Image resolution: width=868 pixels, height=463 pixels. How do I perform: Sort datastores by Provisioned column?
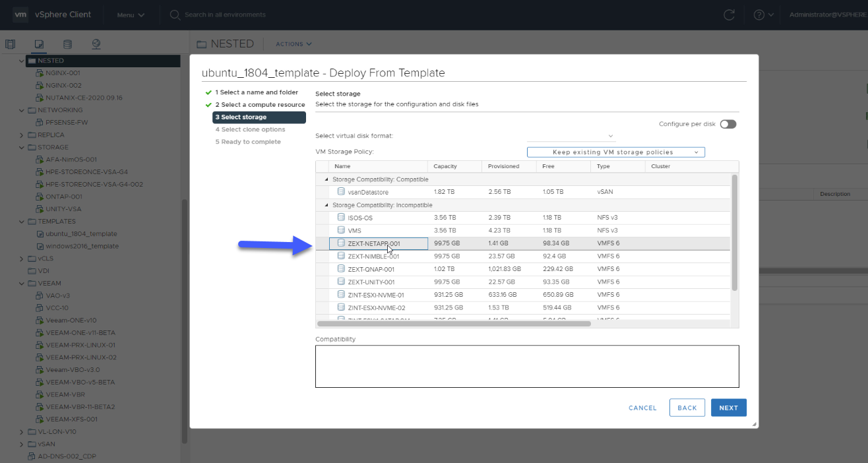(x=510, y=166)
